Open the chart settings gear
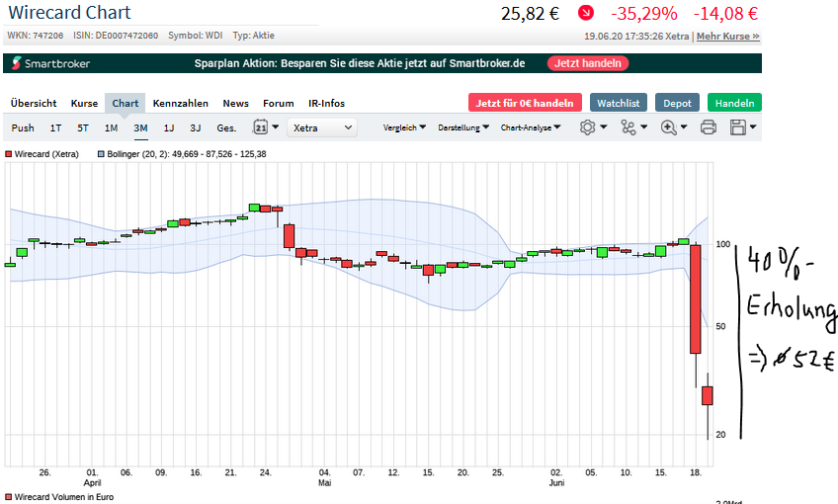The width and height of the screenshot is (838, 504). pyautogui.click(x=587, y=127)
